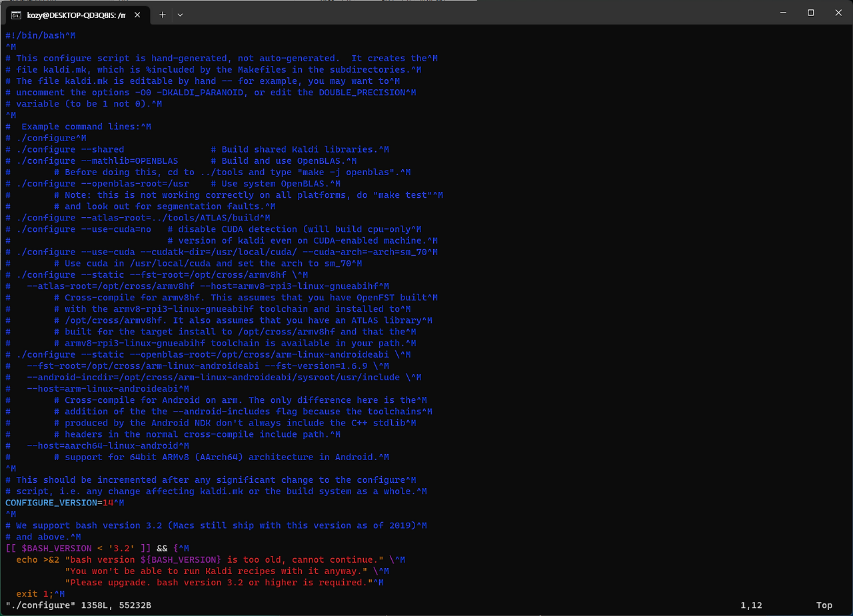Minimize the terminal window
The width and height of the screenshot is (853, 616).
[782, 12]
